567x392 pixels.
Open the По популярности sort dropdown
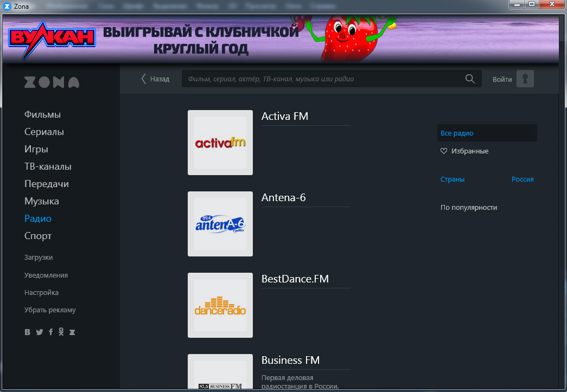(x=469, y=207)
